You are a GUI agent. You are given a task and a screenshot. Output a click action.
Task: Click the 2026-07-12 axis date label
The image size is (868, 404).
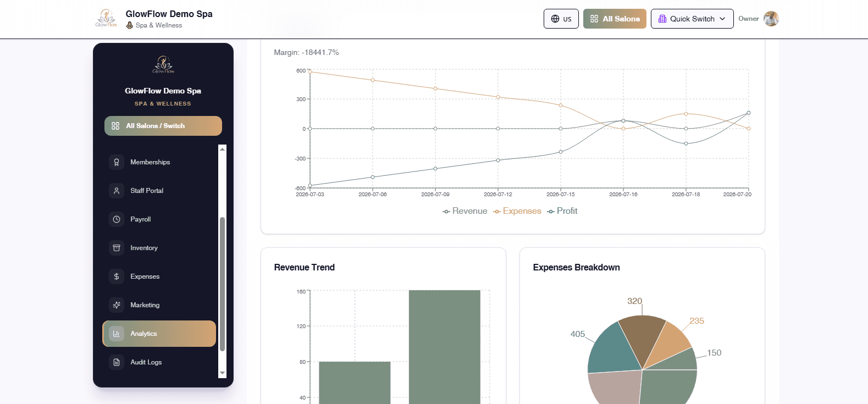tap(498, 195)
